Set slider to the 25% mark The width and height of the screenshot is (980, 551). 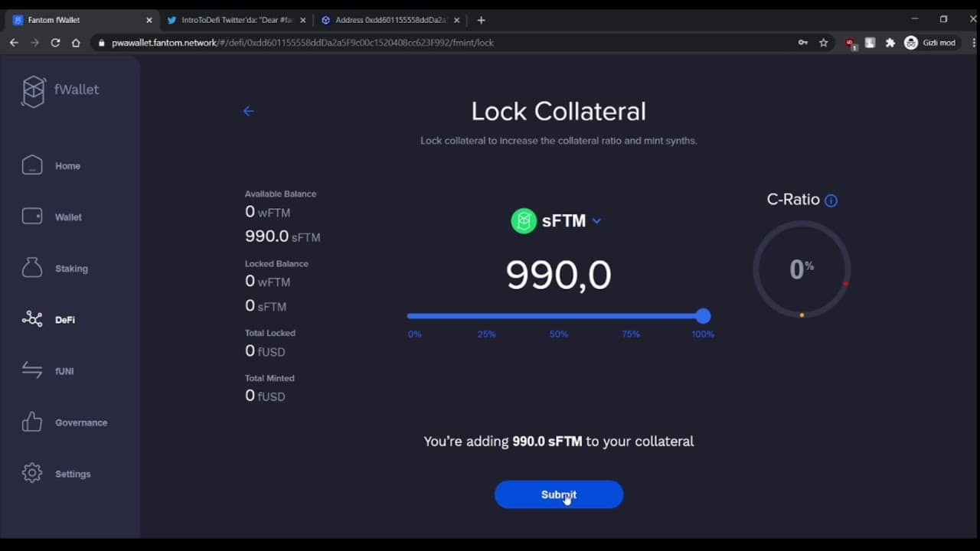pyautogui.click(x=486, y=334)
